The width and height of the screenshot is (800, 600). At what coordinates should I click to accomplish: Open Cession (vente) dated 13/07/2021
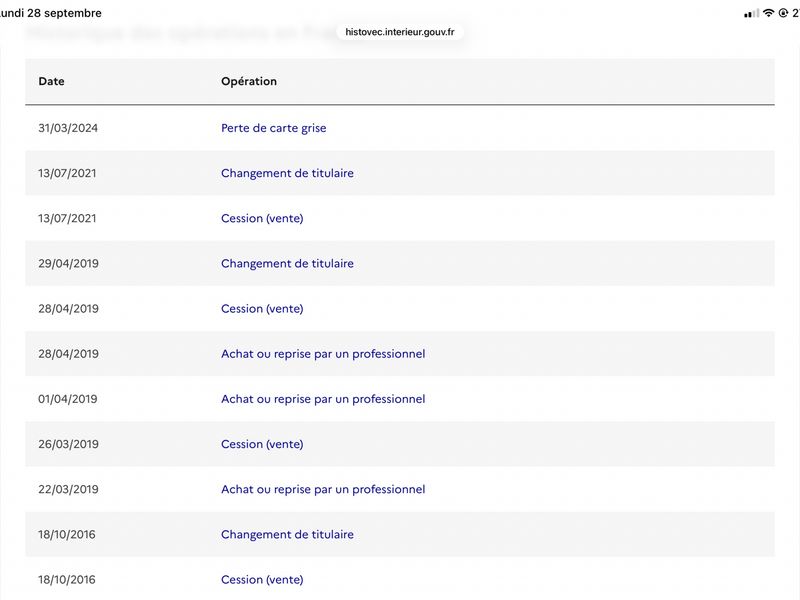(x=262, y=218)
